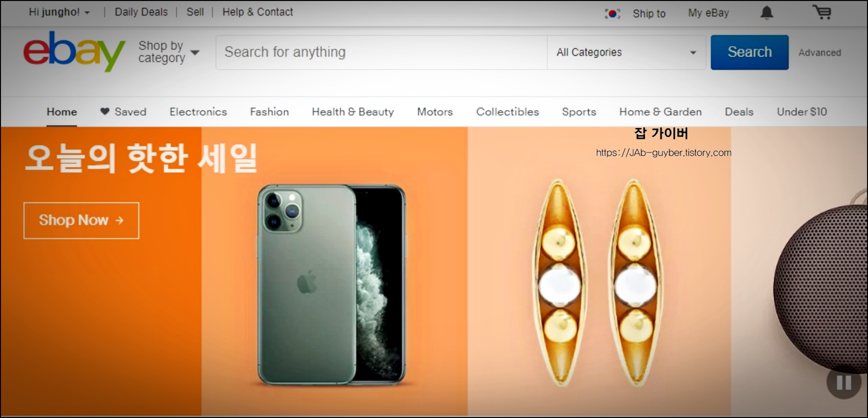868x418 pixels.
Task: Open the Sell link
Action: pos(195,12)
